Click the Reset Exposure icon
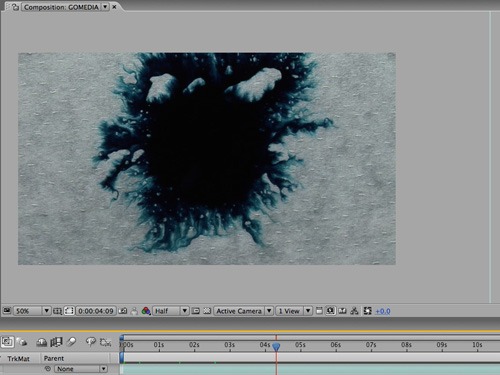This screenshot has height=375, width=500. coord(367,311)
